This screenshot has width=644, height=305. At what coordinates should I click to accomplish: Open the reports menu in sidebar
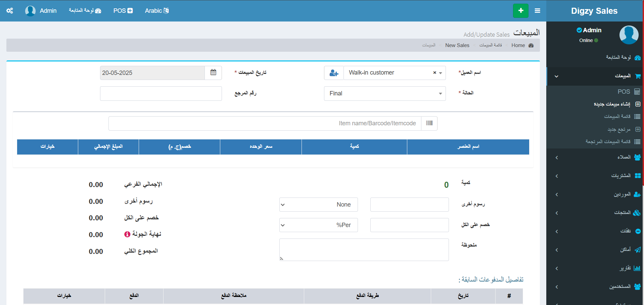(625, 268)
